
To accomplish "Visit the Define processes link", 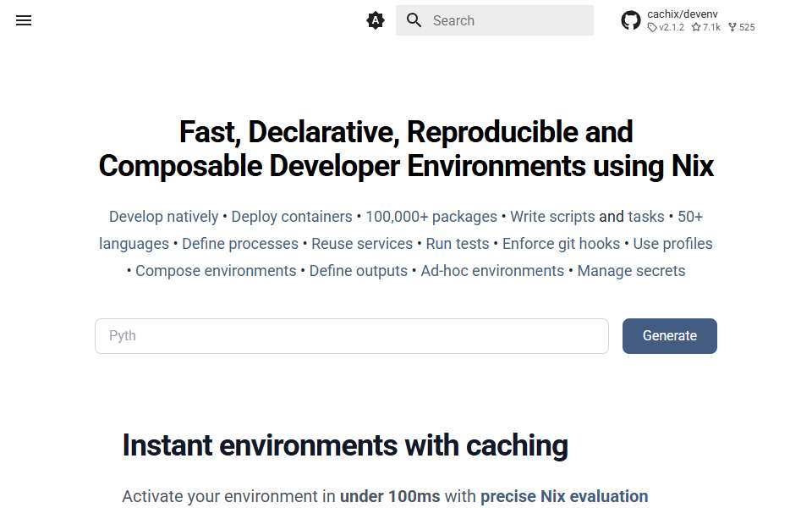I will [240, 244].
